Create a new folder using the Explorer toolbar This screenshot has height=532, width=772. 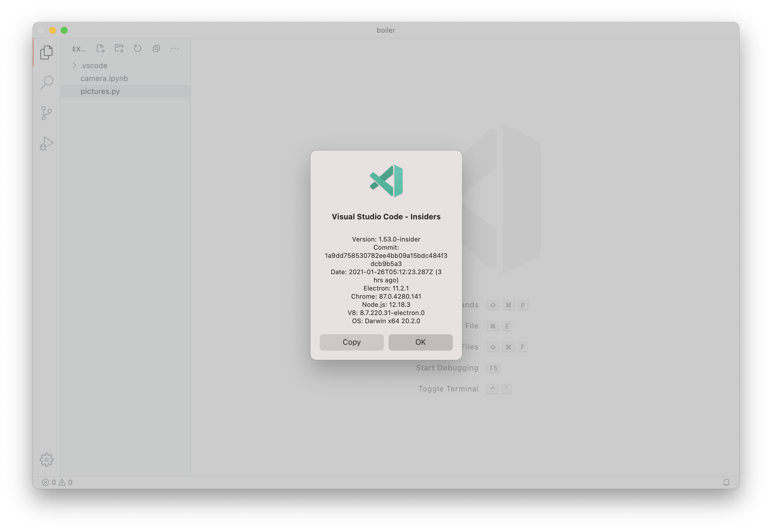(119, 48)
